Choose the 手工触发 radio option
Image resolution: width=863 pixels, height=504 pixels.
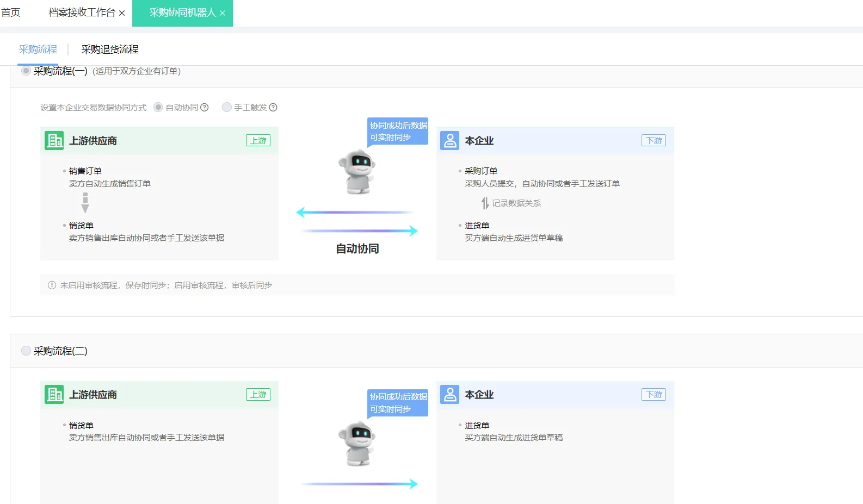click(x=227, y=107)
